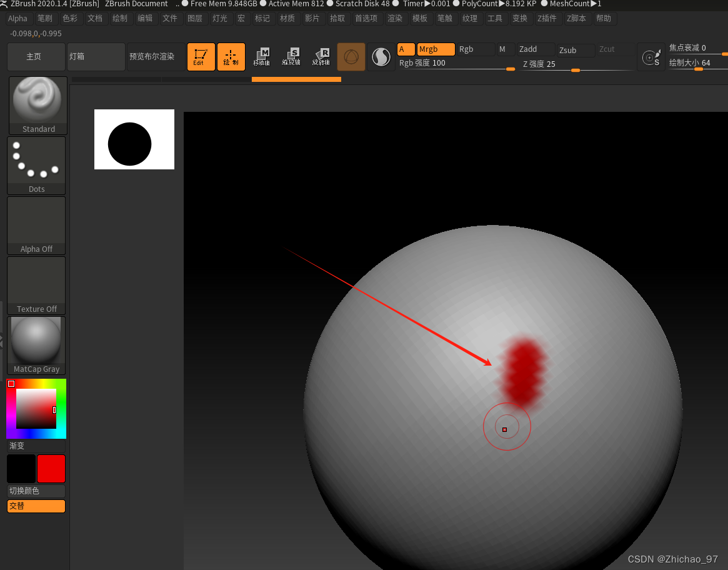
Task: Open the 色彩 color menu
Action: tap(70, 19)
